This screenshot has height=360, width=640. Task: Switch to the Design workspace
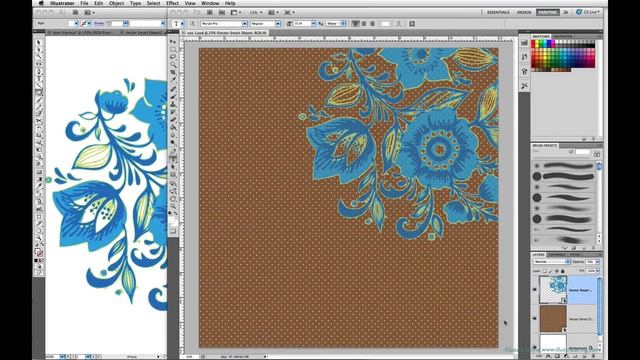(x=524, y=12)
